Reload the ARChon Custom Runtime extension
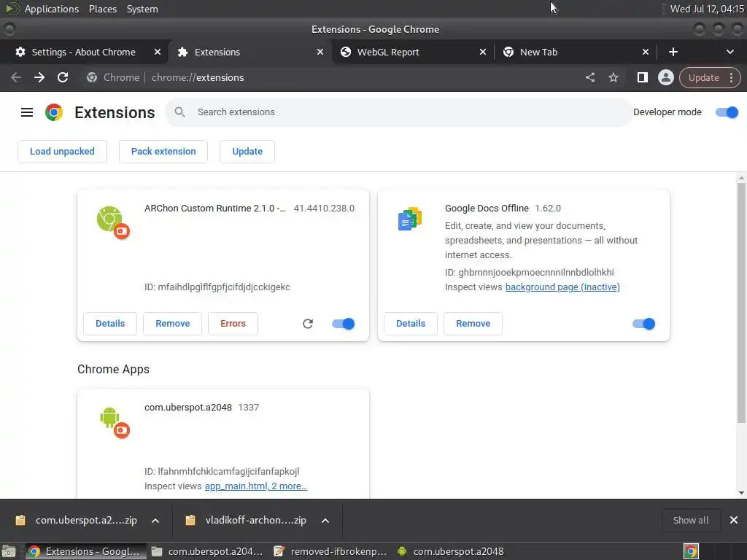Image resolution: width=747 pixels, height=560 pixels. (x=308, y=324)
